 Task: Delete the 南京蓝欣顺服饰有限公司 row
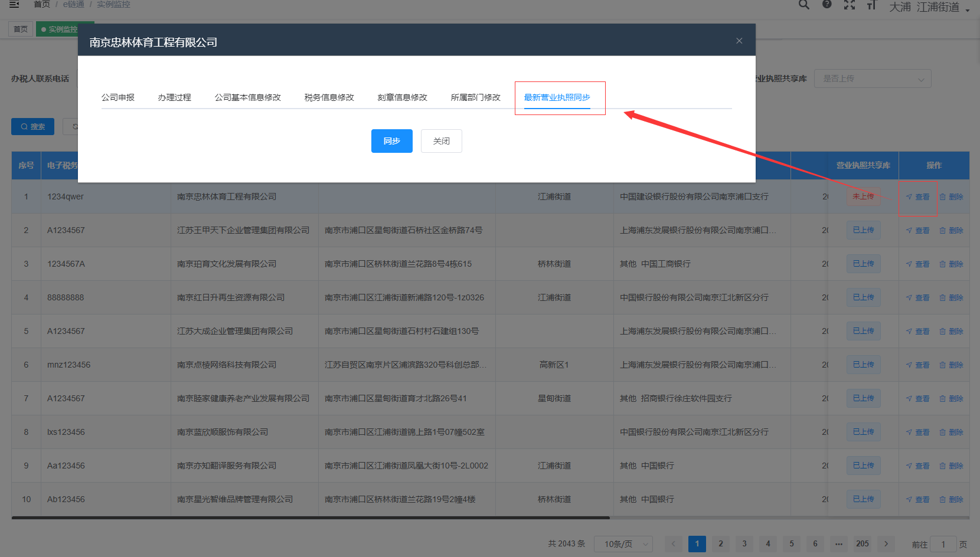952,433
